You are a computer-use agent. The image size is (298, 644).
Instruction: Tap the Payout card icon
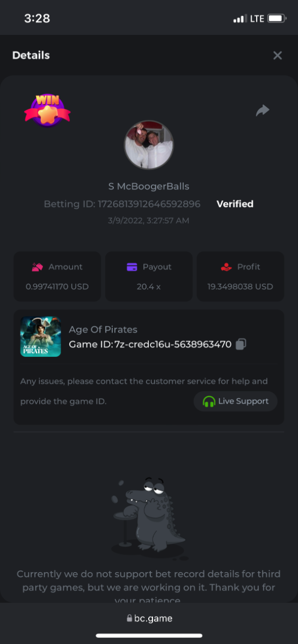point(132,267)
